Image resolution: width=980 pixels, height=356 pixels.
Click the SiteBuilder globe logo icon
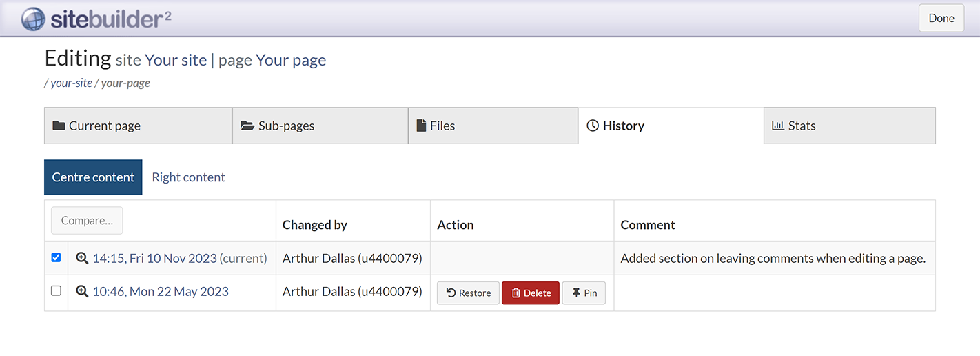point(33,19)
